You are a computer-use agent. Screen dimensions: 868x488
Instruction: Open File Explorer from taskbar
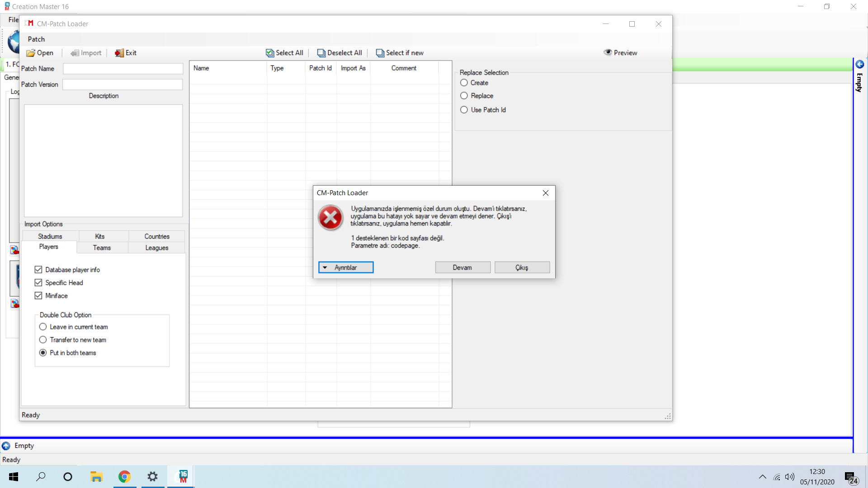click(x=96, y=477)
